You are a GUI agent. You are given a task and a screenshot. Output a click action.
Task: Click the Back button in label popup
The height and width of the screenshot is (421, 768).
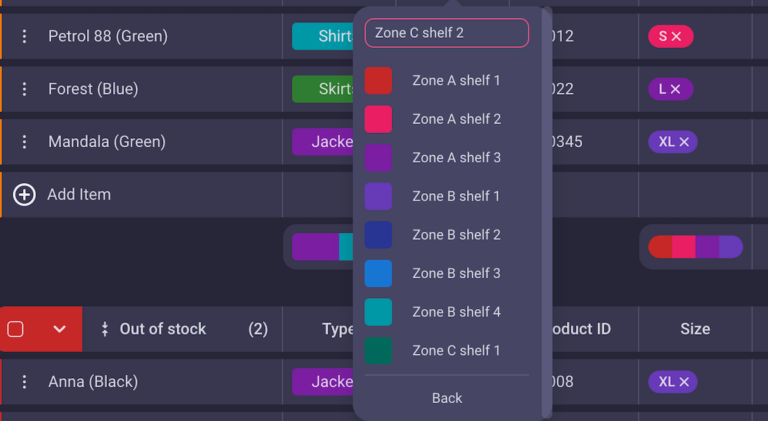click(447, 398)
